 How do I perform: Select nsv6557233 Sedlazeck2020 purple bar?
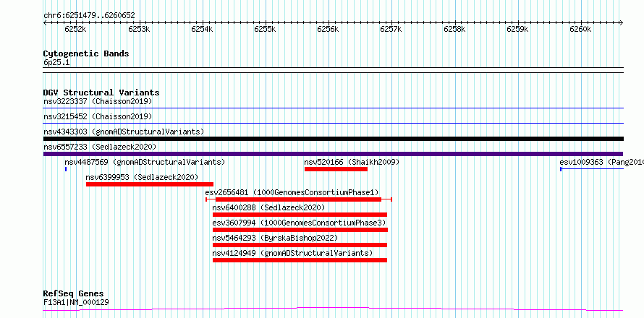point(333,154)
